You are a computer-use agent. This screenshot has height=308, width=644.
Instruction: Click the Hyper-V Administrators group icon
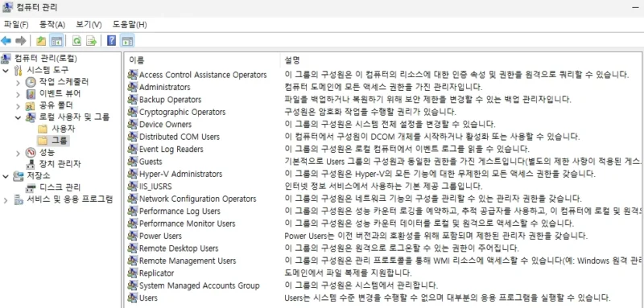pyautogui.click(x=132, y=174)
